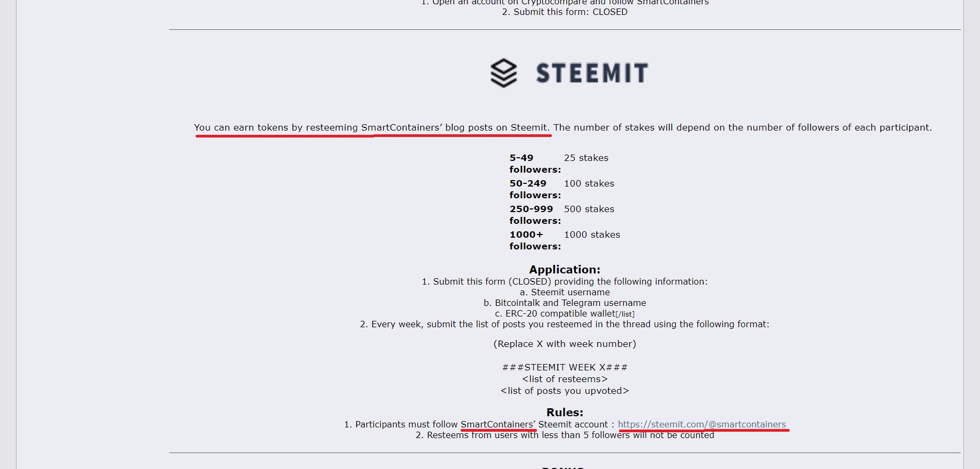The width and height of the screenshot is (980, 469).
Task: Click the '<list of posts you upvoted>' text
Action: pos(565,391)
